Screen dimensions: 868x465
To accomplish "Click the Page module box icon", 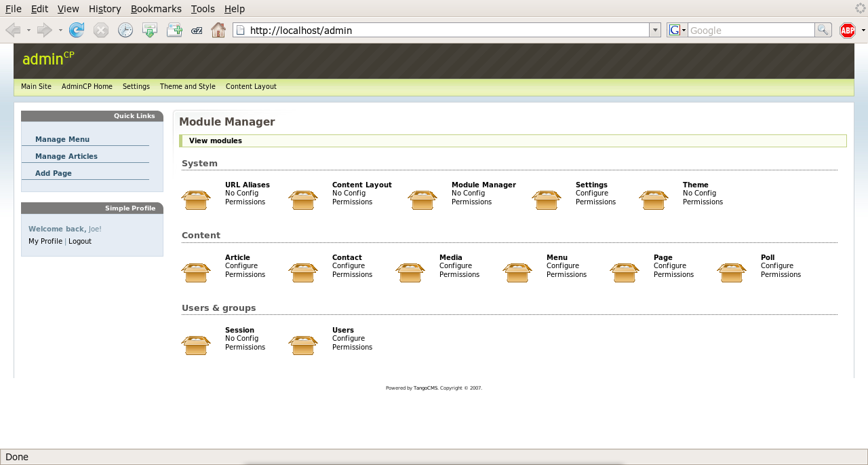I will (x=625, y=272).
